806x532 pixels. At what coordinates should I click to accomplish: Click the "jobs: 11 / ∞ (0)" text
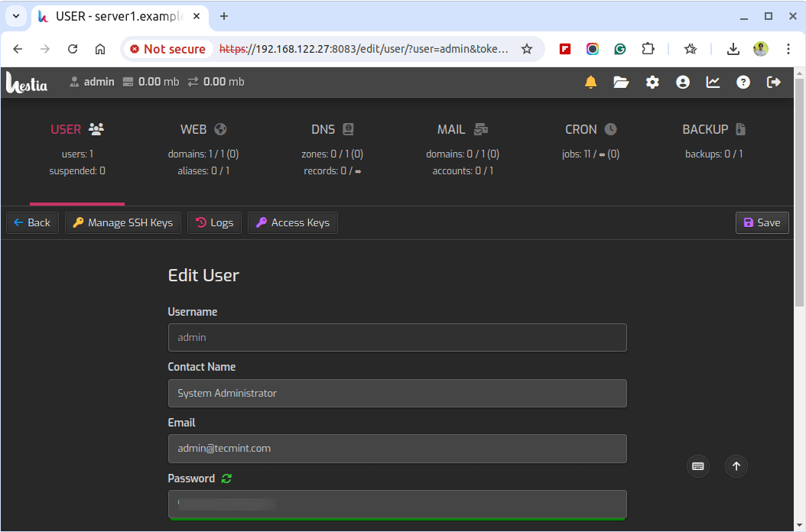click(x=590, y=154)
